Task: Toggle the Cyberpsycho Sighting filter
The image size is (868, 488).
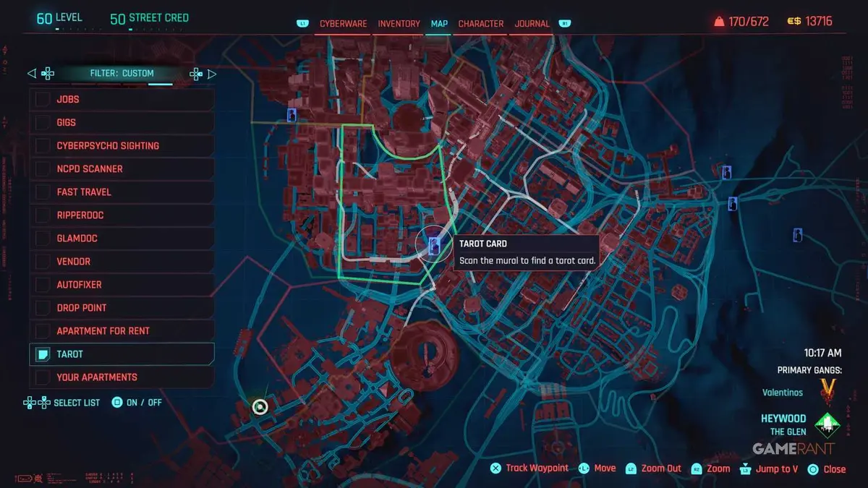Action: (x=43, y=145)
